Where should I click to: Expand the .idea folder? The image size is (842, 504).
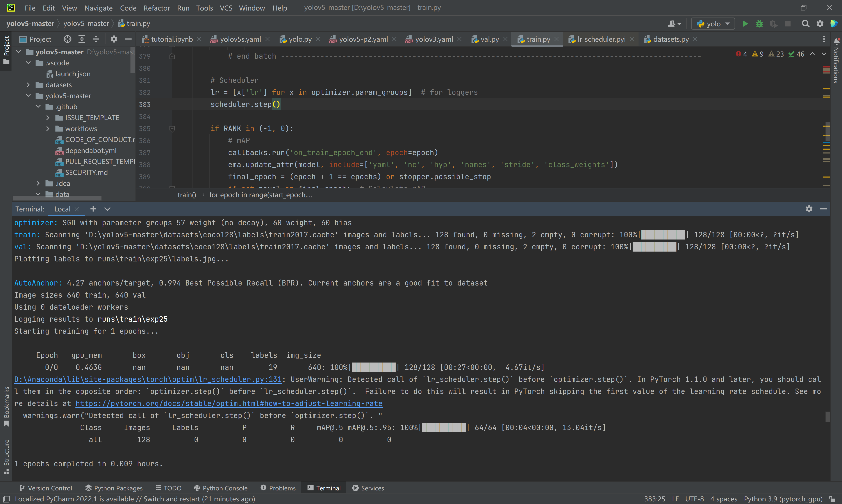pyautogui.click(x=38, y=183)
